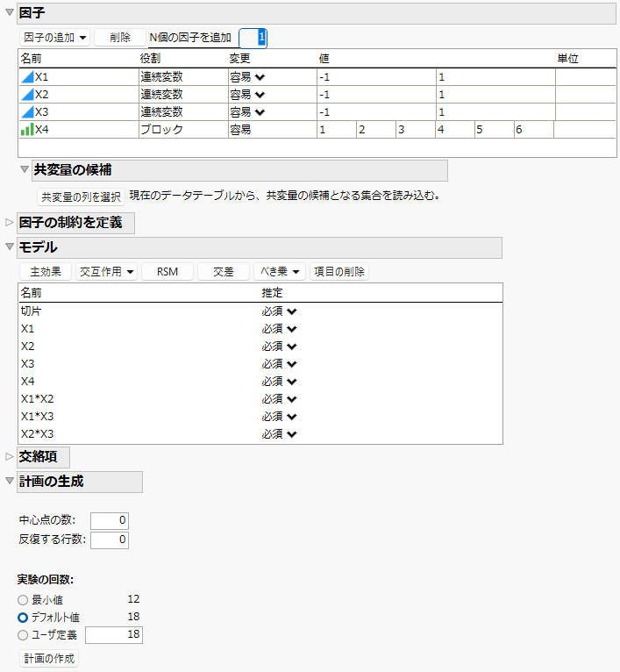Click the 単位 cell for X1
The image size is (620, 672).
click(x=585, y=77)
